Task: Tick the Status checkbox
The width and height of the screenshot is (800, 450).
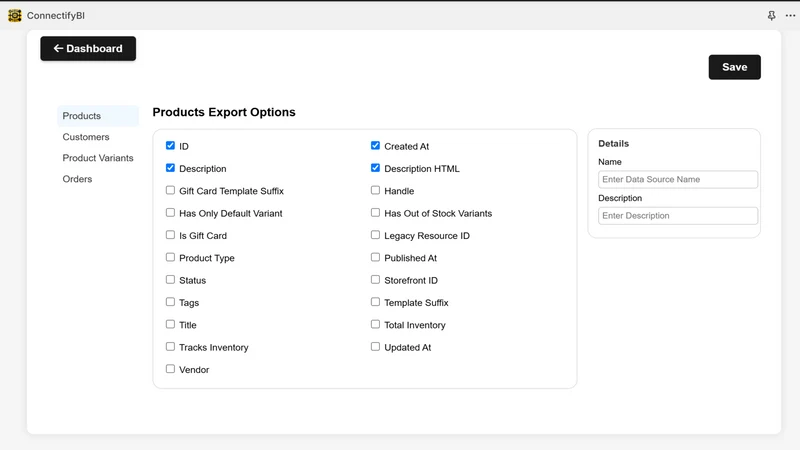Action: click(170, 280)
